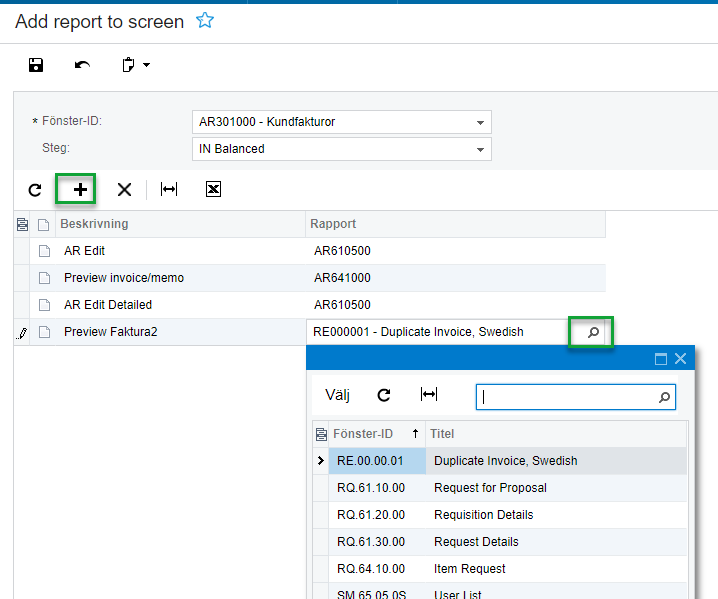Add a new row with plus icon
The width and height of the screenshot is (718, 599).
pos(80,189)
